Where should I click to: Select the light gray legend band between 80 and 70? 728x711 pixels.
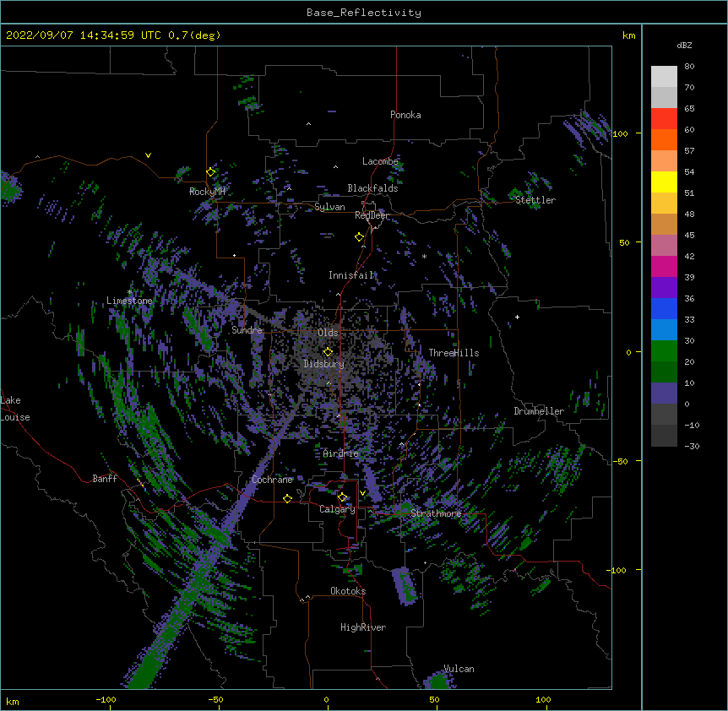[664, 77]
